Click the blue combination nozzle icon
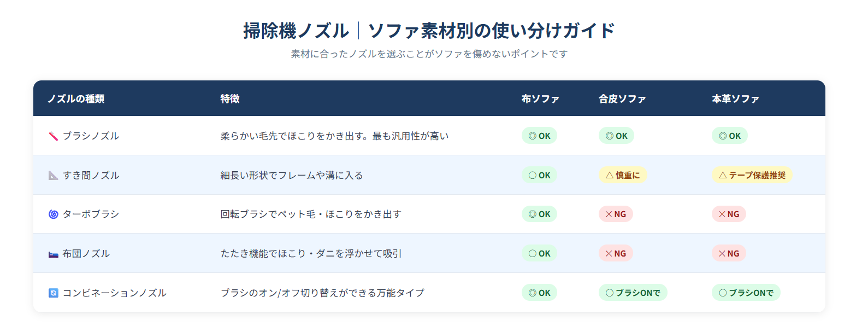This screenshot has height=326, width=868. tap(53, 293)
